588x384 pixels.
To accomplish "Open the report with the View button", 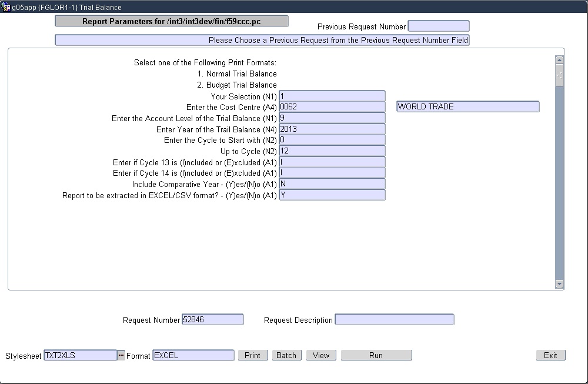I will point(320,355).
